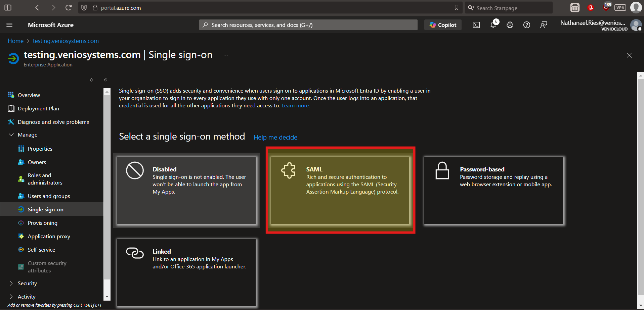Select Single sign-on menu item

point(52,209)
